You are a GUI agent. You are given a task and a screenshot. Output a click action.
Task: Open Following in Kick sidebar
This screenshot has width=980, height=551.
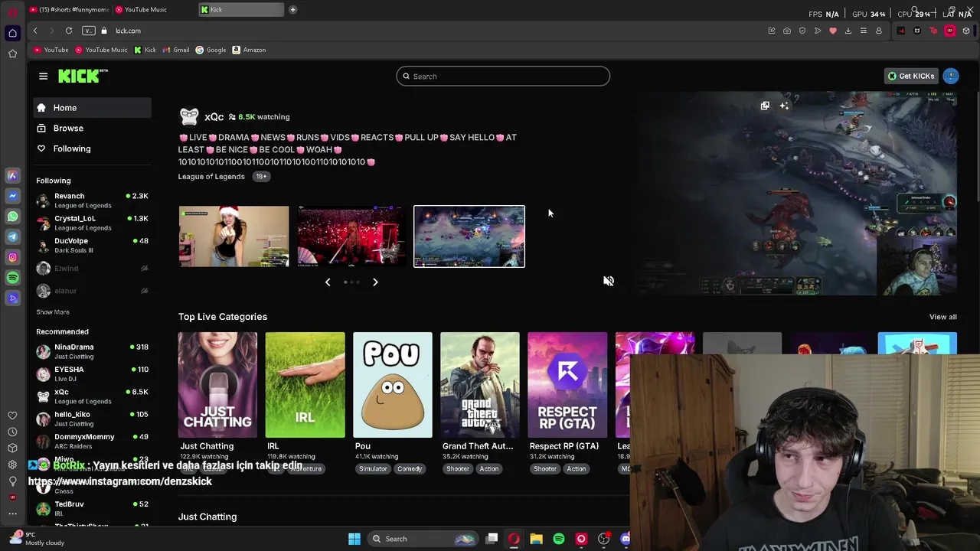click(92, 148)
